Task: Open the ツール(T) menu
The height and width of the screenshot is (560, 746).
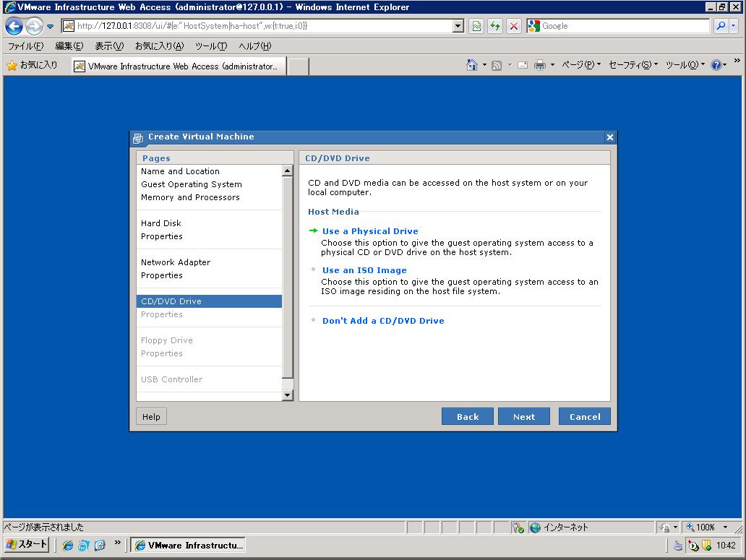Action: (x=211, y=46)
